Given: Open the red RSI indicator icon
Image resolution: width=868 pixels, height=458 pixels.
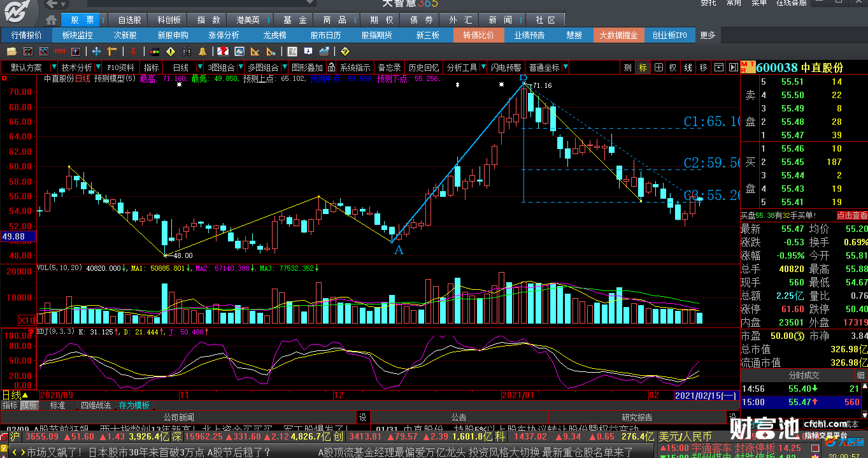Looking at the screenshot, I should click(60, 51).
